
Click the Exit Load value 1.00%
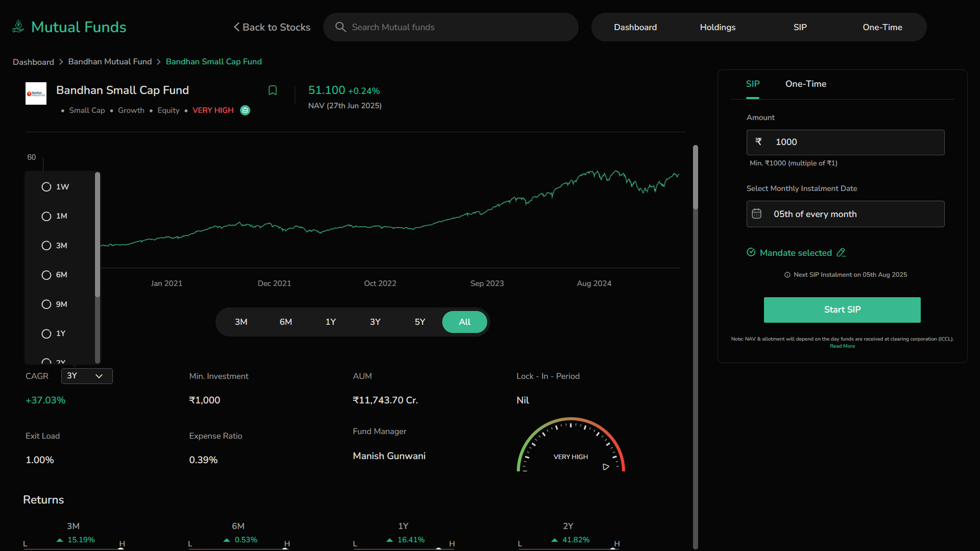[40, 460]
